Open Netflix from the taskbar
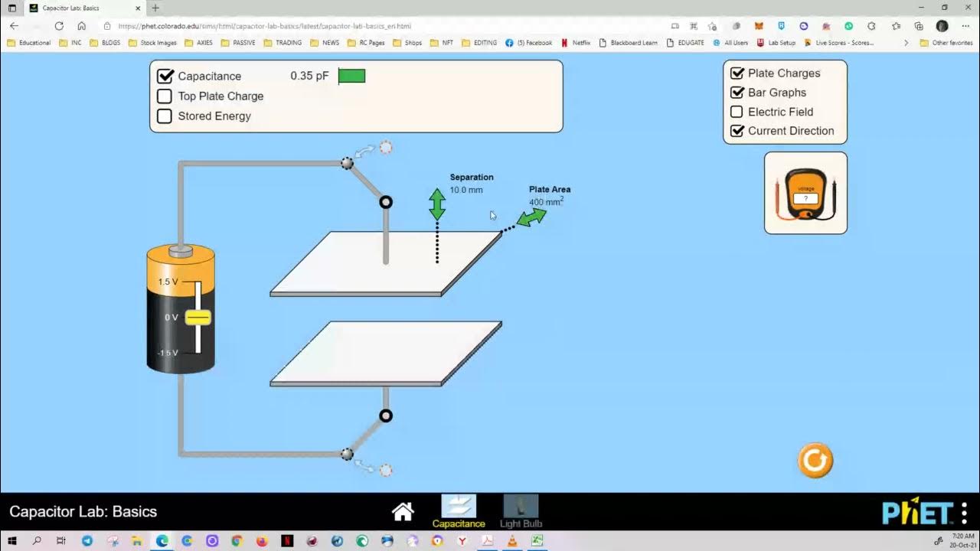This screenshot has width=980, height=551. click(287, 541)
